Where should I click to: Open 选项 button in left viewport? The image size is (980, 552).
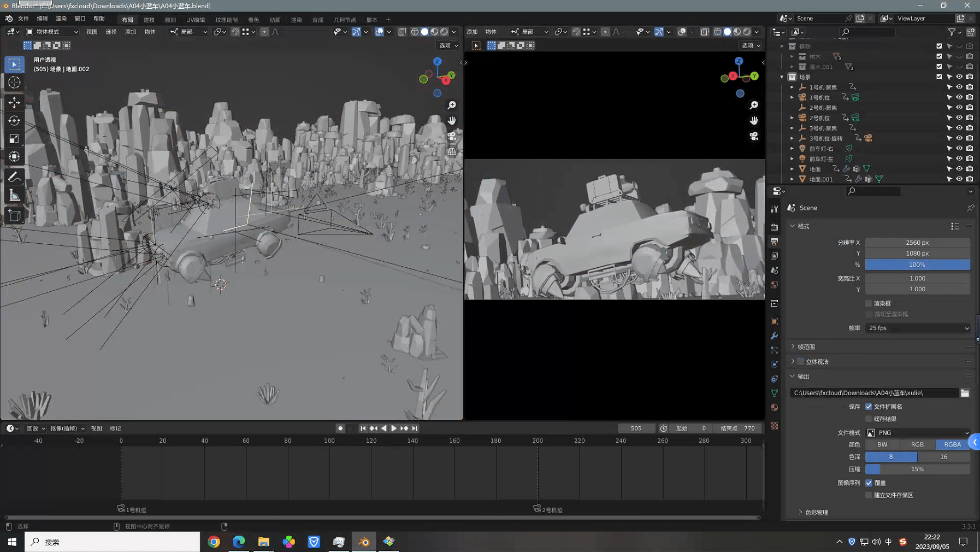point(448,46)
